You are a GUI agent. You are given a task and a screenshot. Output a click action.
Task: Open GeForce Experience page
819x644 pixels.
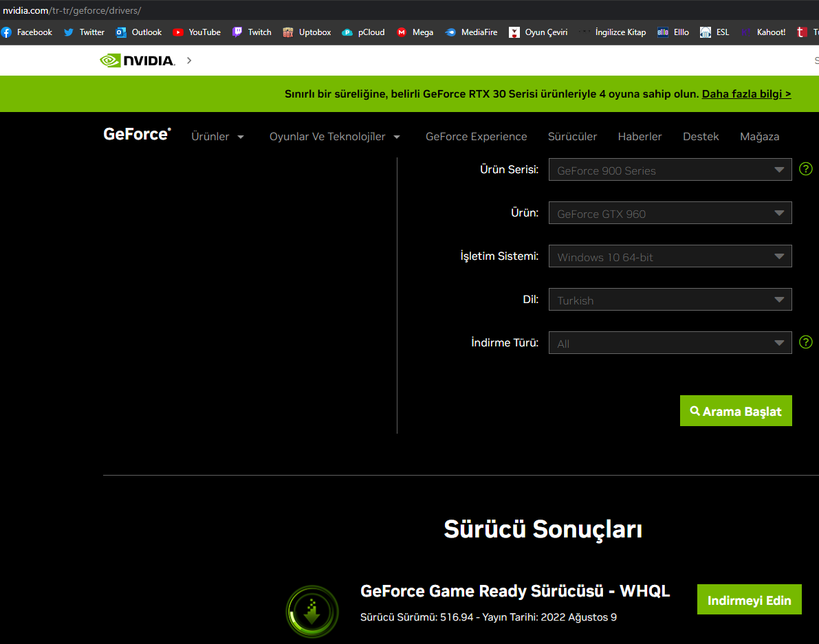tap(477, 137)
